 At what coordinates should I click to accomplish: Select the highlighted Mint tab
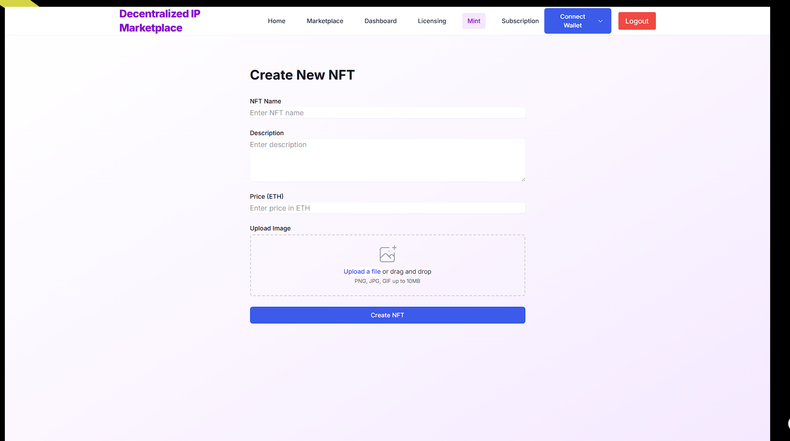[474, 21]
